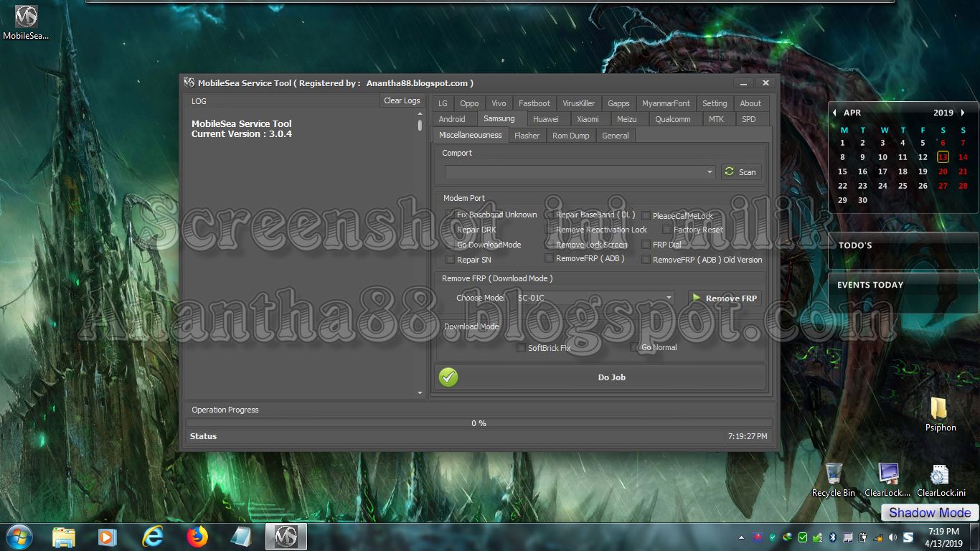The image size is (980, 551).
Task: Enable Fix Baseband Unknown checkbox
Action: pos(450,215)
